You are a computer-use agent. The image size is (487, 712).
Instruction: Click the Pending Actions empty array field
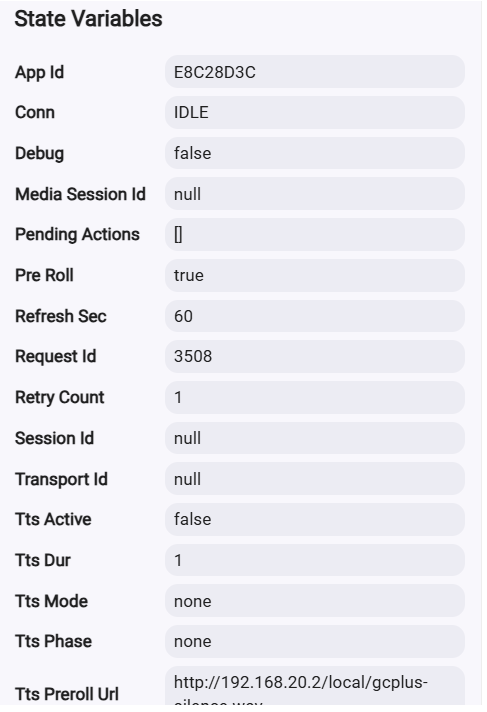[x=314, y=234]
